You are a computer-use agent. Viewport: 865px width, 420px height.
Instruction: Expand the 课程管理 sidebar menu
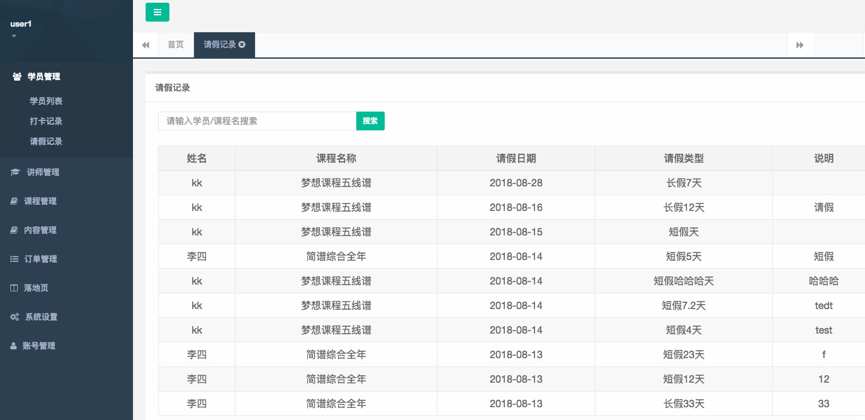[40, 201]
